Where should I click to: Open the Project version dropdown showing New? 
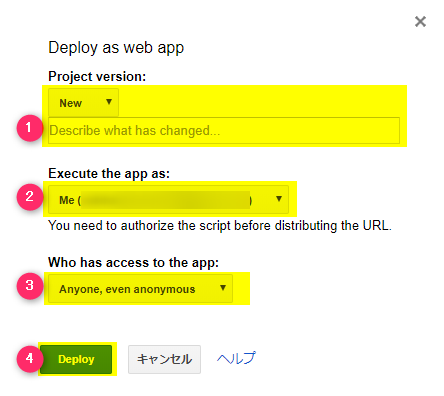[x=83, y=103]
